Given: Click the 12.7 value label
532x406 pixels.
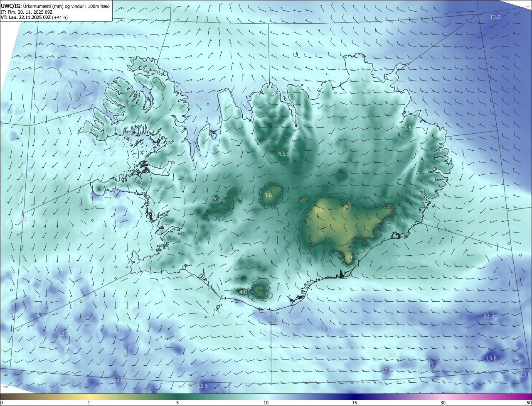Looking at the screenshot, I should [x=64, y=334].
